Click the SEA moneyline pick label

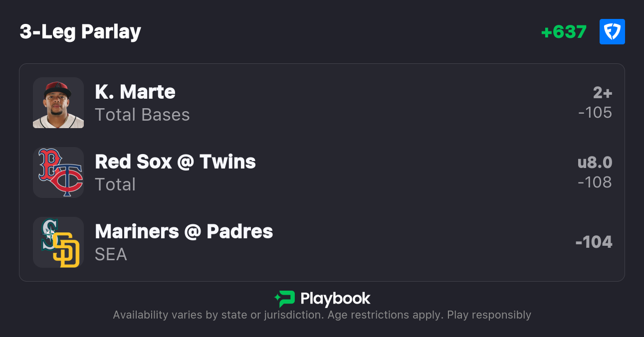111,254
